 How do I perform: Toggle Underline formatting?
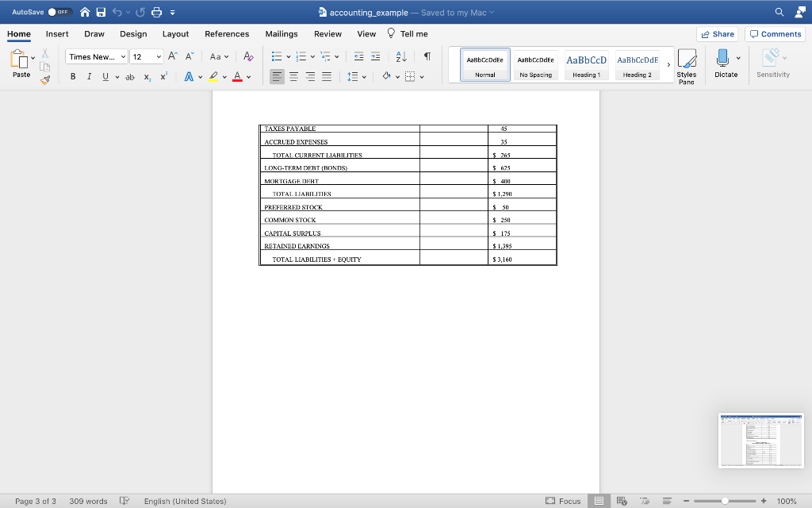point(105,77)
